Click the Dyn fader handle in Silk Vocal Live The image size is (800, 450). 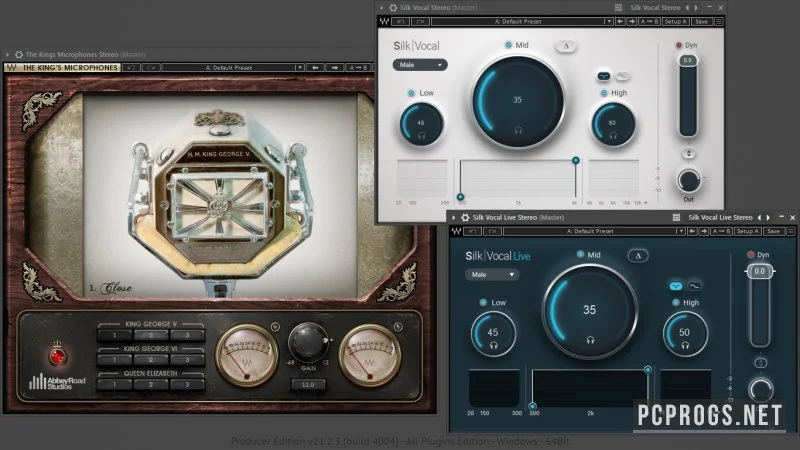coord(760,271)
